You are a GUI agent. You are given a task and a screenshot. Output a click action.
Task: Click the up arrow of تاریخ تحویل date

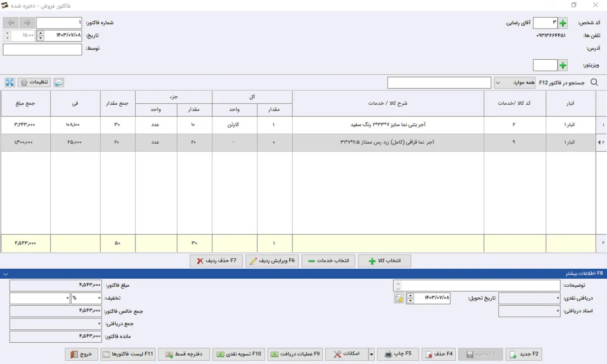410,295
